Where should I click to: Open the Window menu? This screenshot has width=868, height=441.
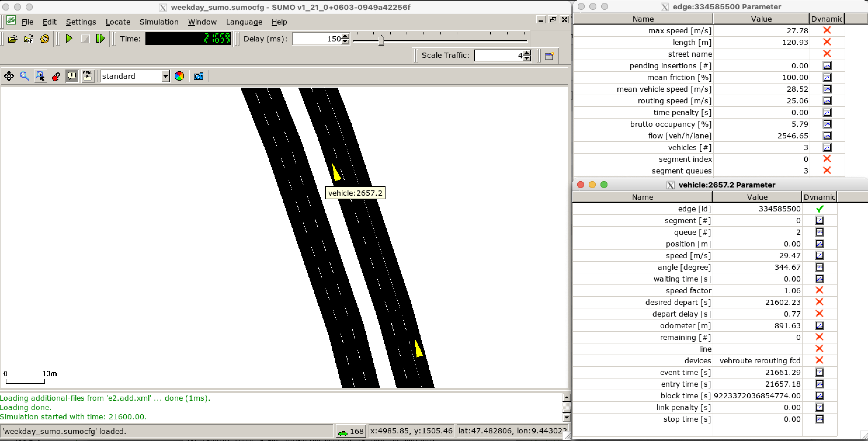202,22
